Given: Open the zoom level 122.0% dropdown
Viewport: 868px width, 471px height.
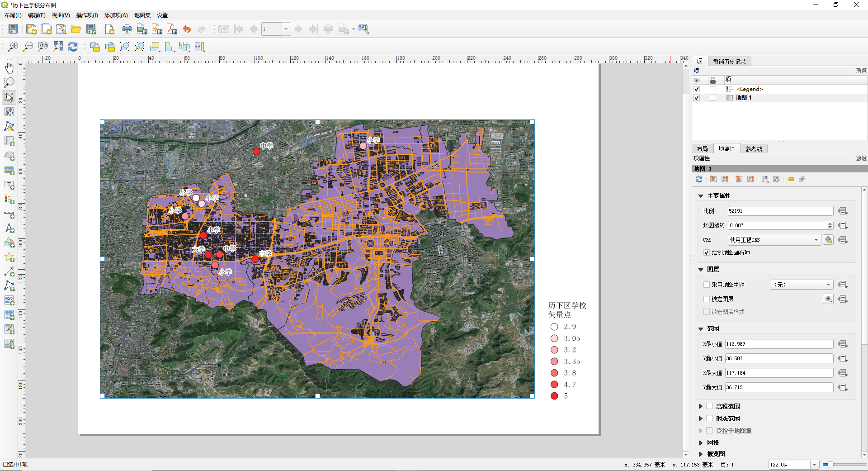Looking at the screenshot, I should 814,465.
